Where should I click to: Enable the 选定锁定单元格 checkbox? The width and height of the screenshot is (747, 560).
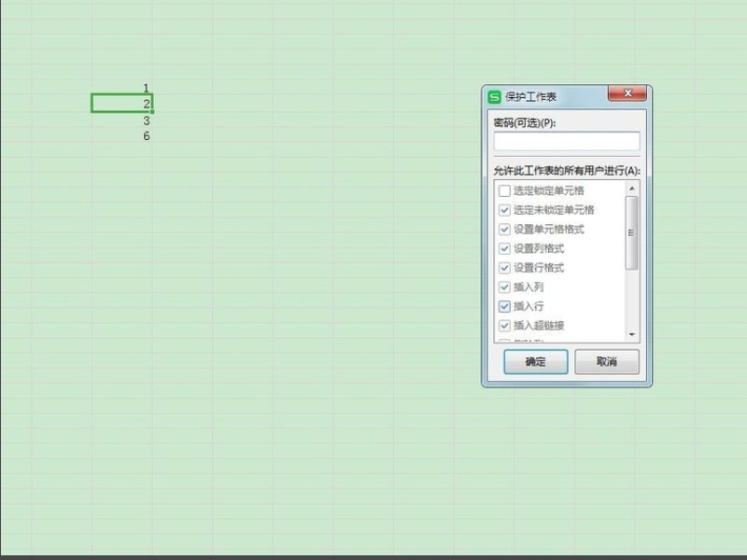pyautogui.click(x=502, y=189)
